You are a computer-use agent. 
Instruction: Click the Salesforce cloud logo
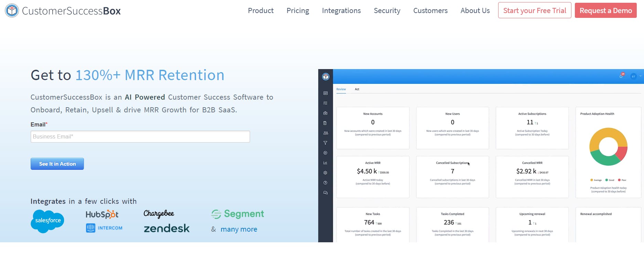pyautogui.click(x=47, y=221)
